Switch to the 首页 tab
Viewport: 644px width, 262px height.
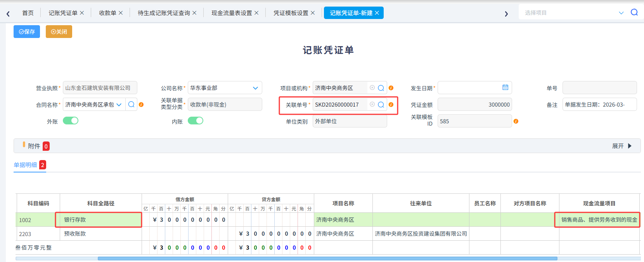pos(28,13)
